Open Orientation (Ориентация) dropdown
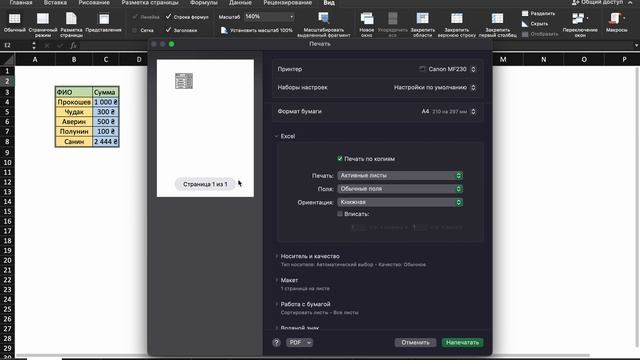This screenshot has width=640, height=360. coord(400,202)
